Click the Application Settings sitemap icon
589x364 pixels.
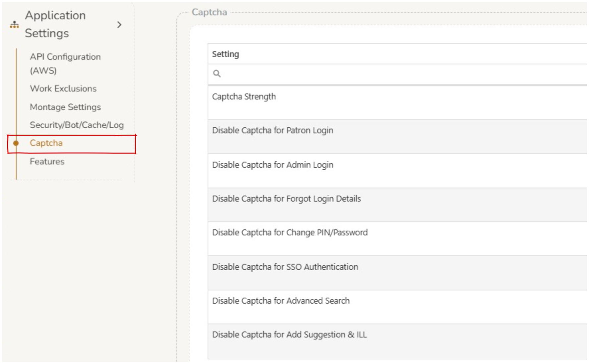coord(14,25)
